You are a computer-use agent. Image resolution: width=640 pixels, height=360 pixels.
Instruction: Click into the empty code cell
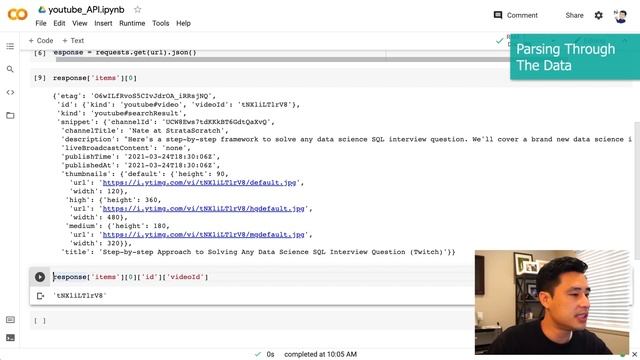pos(261,321)
